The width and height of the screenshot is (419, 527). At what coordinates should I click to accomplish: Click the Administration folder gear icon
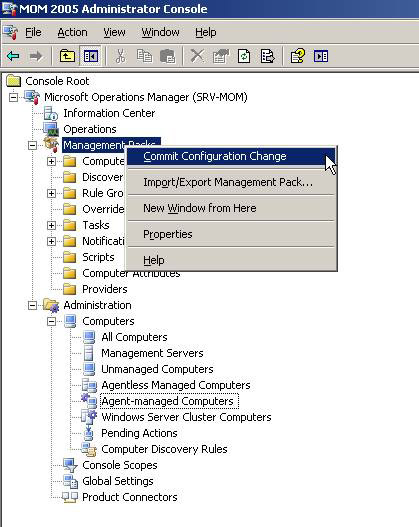tap(51, 306)
